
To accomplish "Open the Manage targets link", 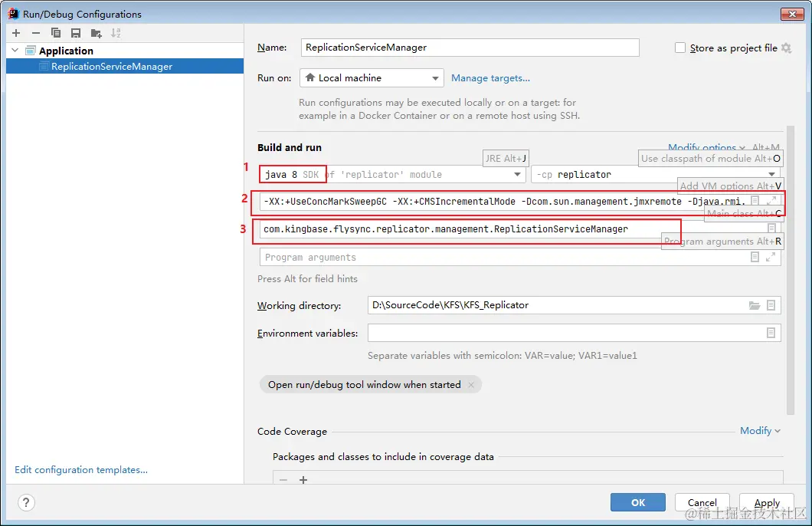I will (490, 77).
